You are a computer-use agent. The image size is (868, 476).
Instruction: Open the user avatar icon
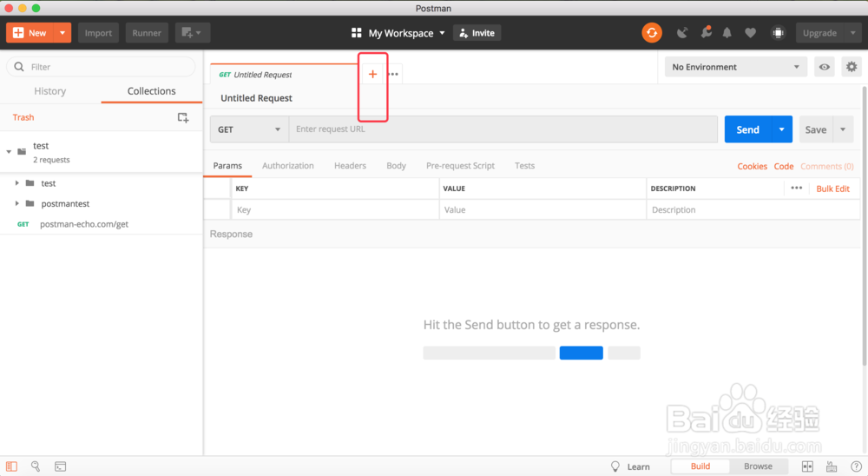coord(778,33)
